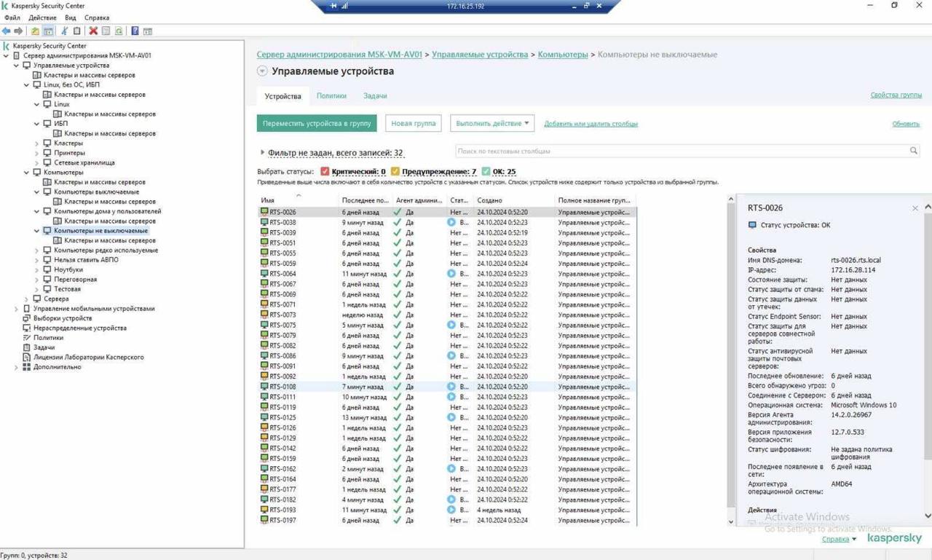Click Переместить устройства в группу button

317,123
